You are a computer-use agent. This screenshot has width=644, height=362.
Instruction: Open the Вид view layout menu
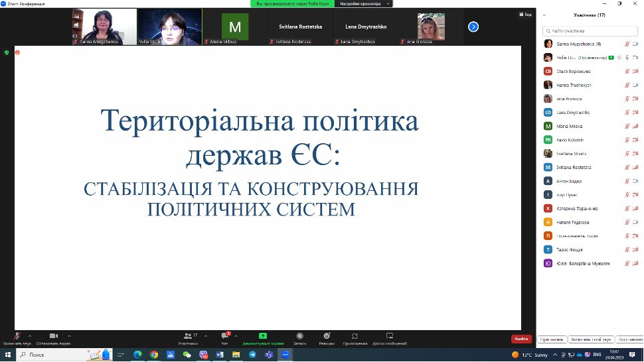click(x=524, y=14)
